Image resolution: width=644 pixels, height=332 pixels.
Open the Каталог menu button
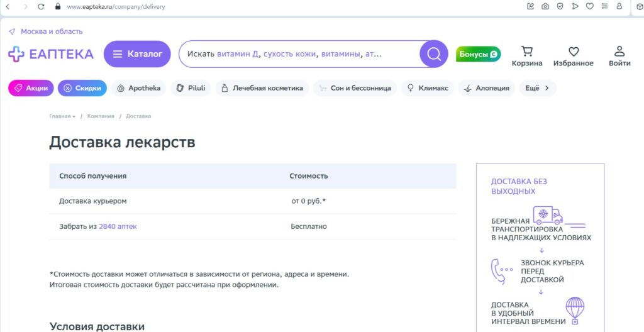[x=137, y=54]
